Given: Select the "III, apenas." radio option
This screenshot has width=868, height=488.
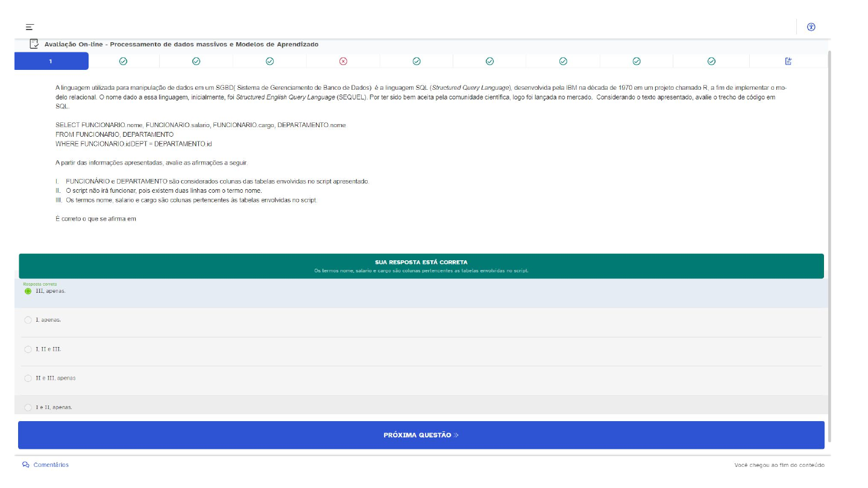Looking at the screenshot, I should (x=28, y=291).
